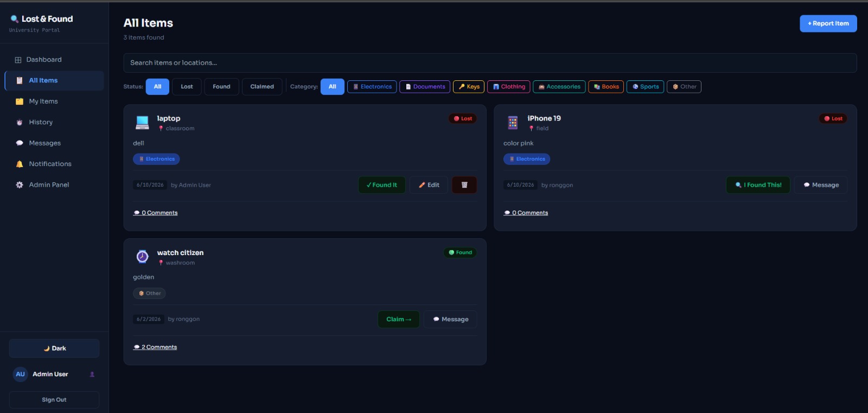Open the Dashboard grid icon in sidebar
Screen dimensions: 868x413
[x=18, y=60]
